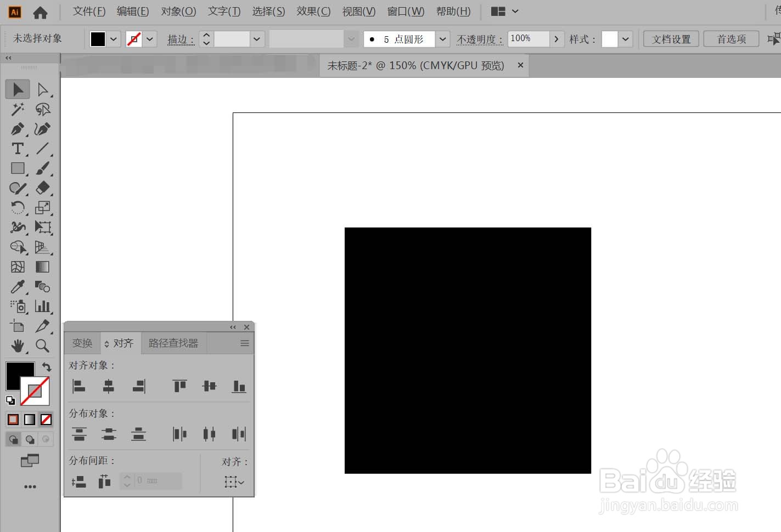
Task: Select the Rotate tool
Action: coord(18,208)
